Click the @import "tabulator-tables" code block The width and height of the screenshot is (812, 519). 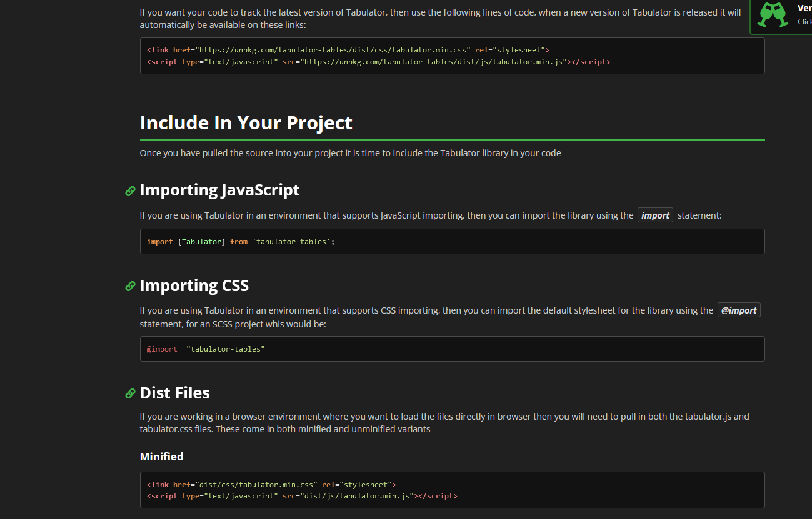tap(206, 348)
